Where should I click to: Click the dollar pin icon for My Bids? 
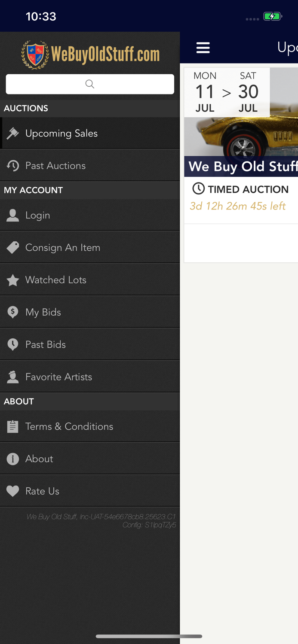[x=13, y=312]
